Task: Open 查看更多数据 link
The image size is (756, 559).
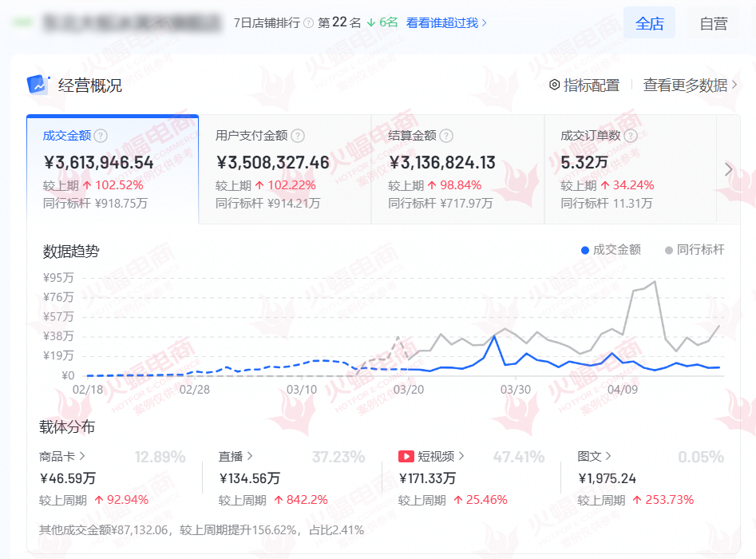Action: (x=690, y=85)
